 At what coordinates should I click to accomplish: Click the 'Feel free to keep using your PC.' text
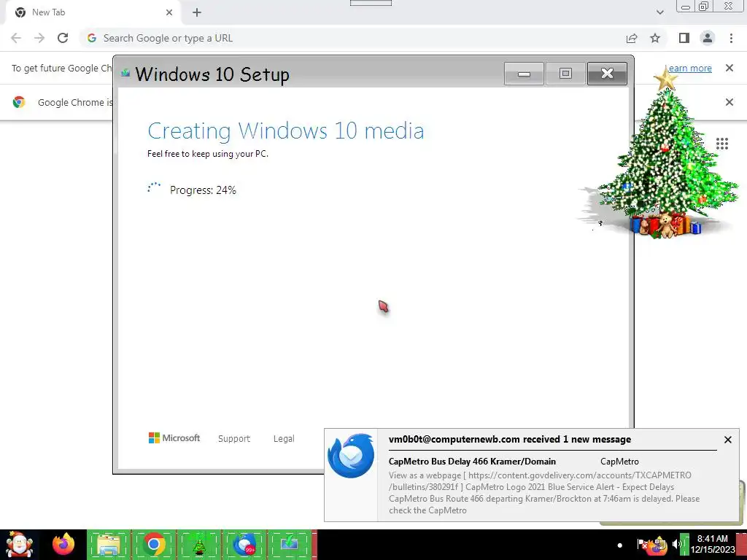(x=208, y=154)
